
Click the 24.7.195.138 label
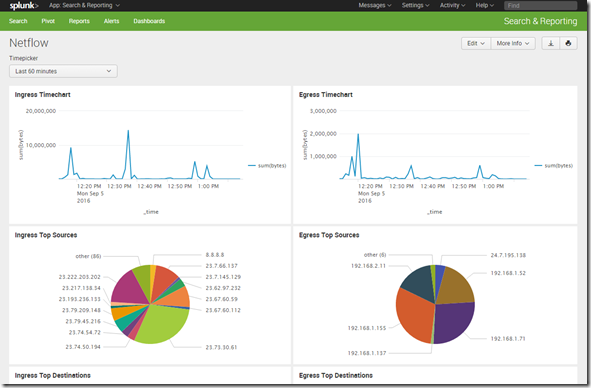click(508, 255)
